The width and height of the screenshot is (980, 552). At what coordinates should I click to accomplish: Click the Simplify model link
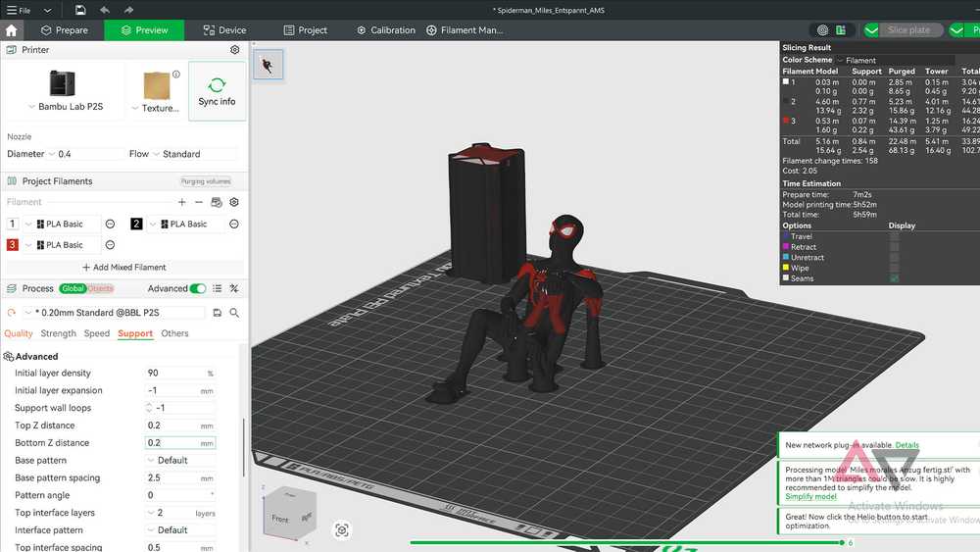[810, 496]
